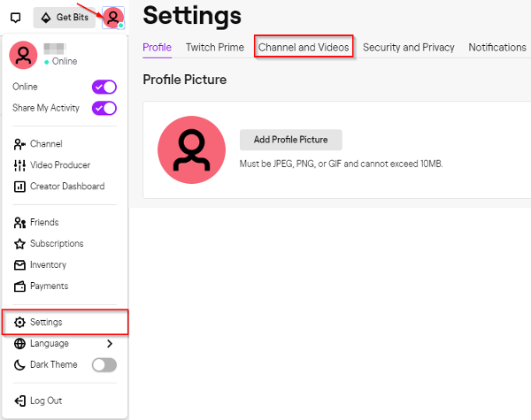Click the Dark Theme label
531x420 pixels.
click(x=53, y=365)
